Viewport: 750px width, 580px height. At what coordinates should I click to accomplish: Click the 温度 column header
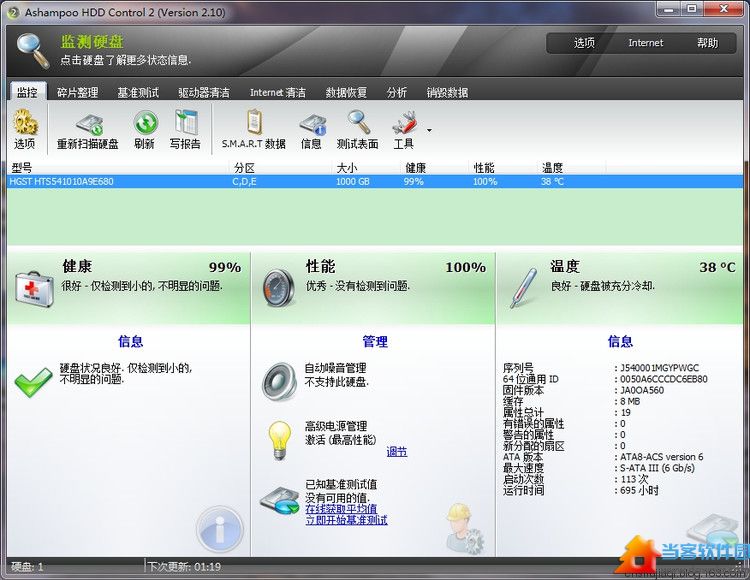click(x=552, y=167)
